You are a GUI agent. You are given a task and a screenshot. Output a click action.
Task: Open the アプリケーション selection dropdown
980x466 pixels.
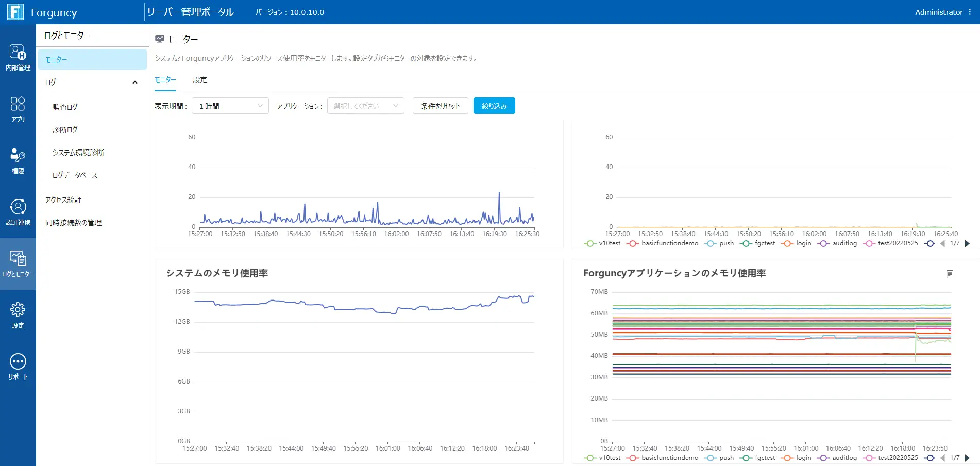click(x=365, y=106)
